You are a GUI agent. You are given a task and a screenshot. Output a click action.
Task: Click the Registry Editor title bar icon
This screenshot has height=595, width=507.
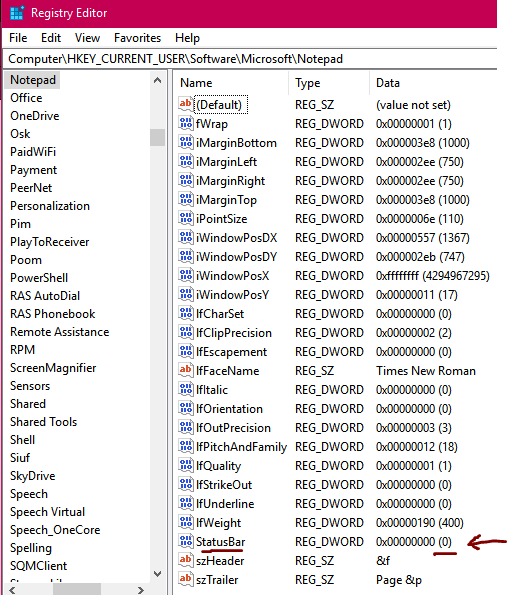pos(16,13)
